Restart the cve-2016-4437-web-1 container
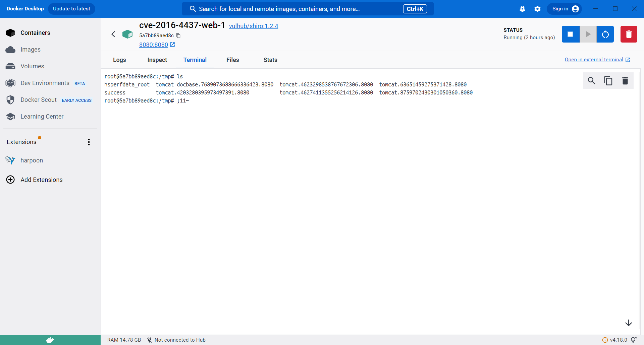This screenshot has width=644, height=345. [605, 34]
